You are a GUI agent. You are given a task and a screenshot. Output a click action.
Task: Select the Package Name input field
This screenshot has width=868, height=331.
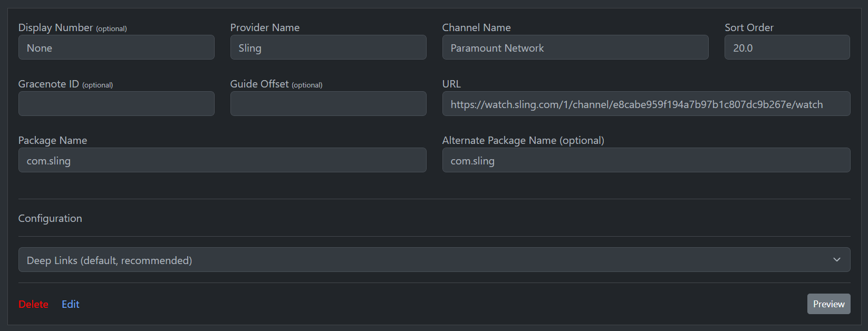(x=222, y=160)
